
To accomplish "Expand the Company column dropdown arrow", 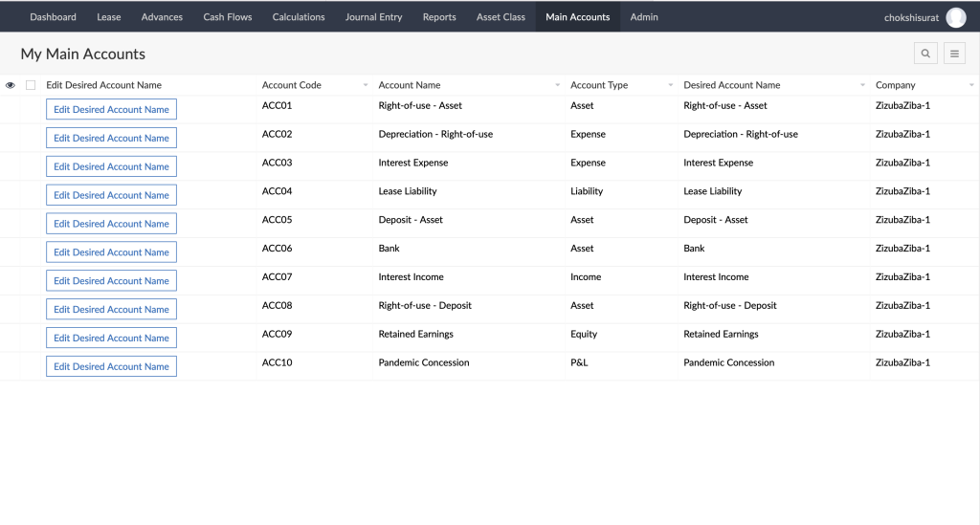I will coord(971,86).
